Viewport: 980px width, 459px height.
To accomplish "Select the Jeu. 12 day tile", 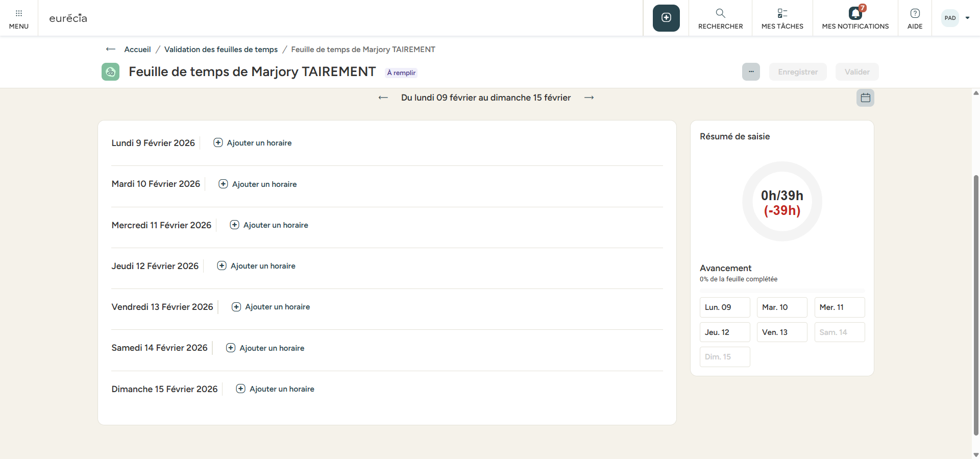I will (724, 332).
